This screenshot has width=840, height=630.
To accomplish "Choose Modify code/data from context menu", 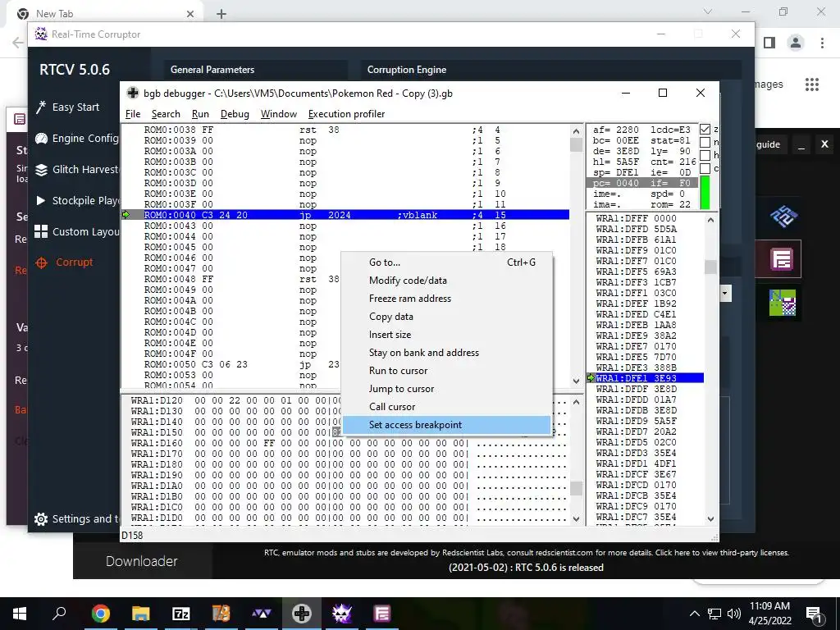I will click(447, 281).
